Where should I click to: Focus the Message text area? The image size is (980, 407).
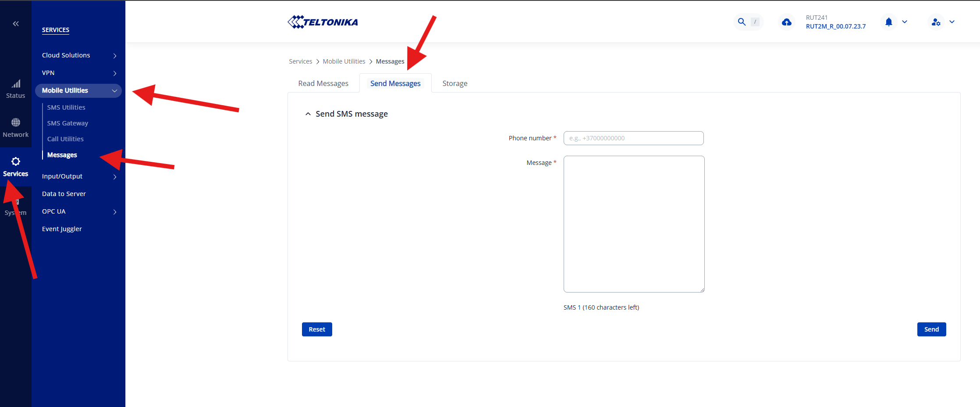634,224
